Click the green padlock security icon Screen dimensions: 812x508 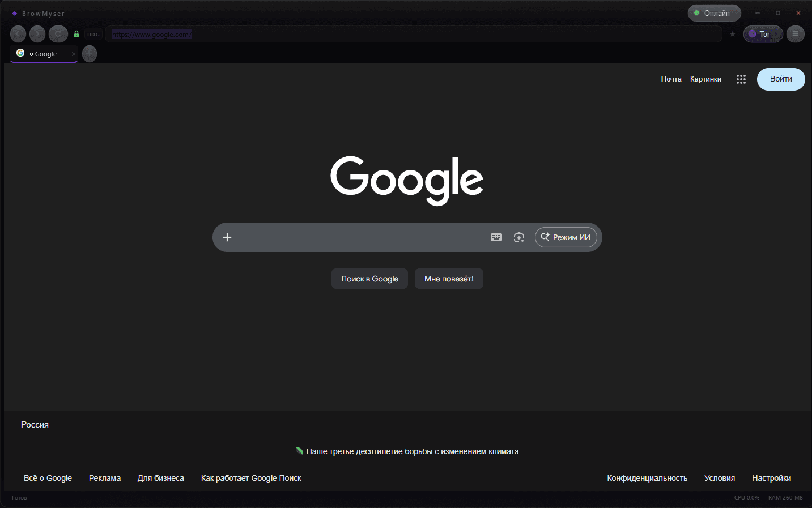(76, 34)
